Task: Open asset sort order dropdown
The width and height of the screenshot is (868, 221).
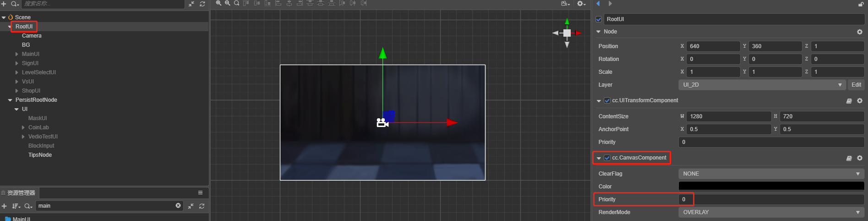Action: [x=16, y=206]
